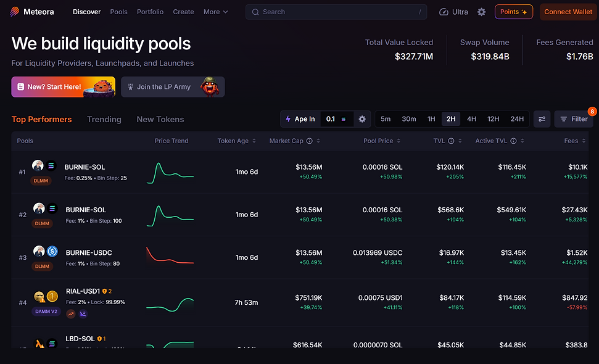Screen dimensions: 599x364
Task: Select the 24H timeframe
Action: tap(517, 119)
